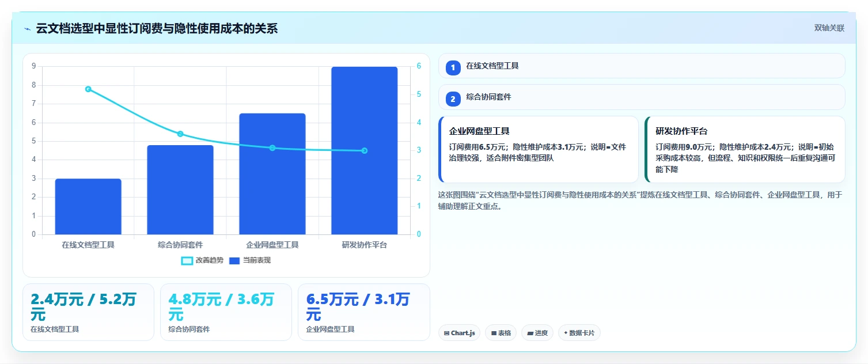The height and width of the screenshot is (364, 868).
Task: Click the Chart.js tag
Action: [x=459, y=333]
